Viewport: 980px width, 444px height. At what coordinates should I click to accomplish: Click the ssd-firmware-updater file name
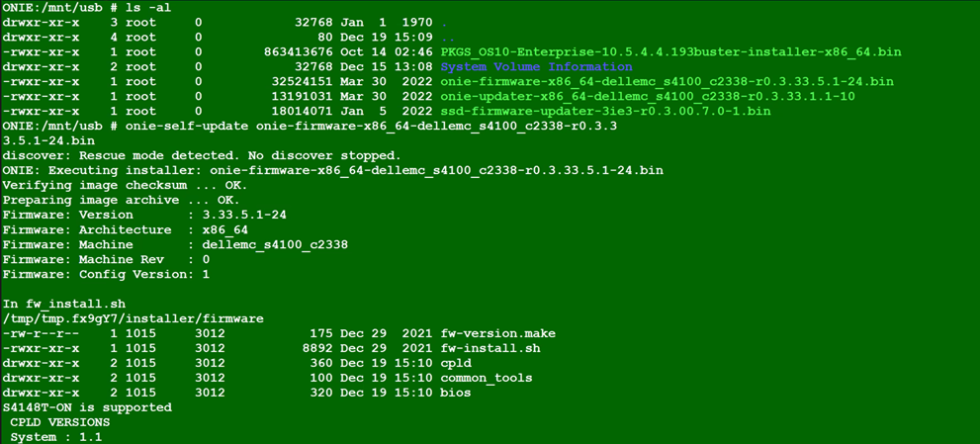[605, 111]
